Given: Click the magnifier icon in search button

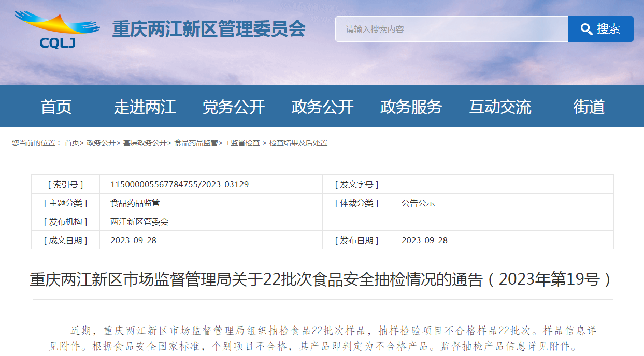Looking at the screenshot, I should [586, 29].
